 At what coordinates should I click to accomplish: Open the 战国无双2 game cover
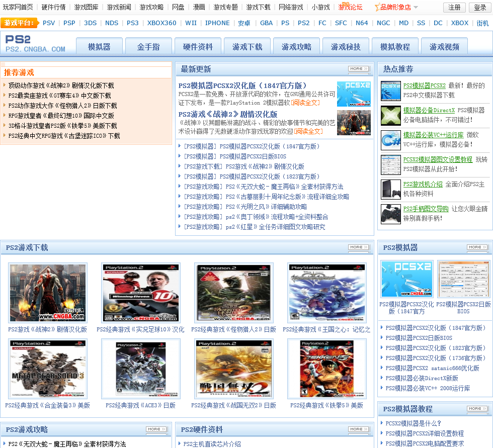[233, 369]
